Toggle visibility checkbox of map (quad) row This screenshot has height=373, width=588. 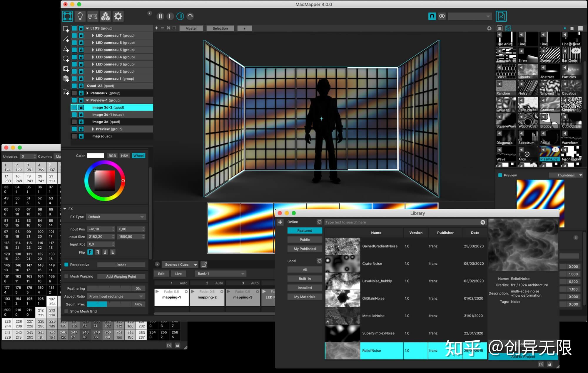(74, 136)
